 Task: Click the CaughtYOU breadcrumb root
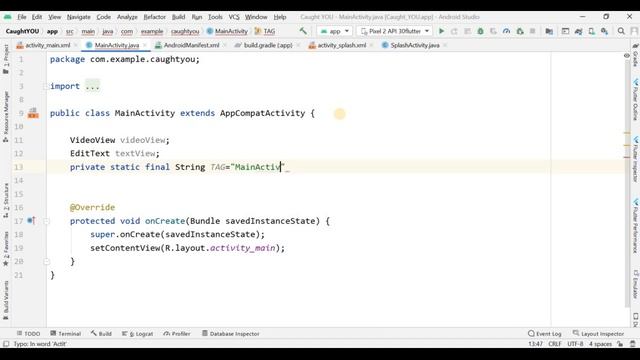[x=22, y=31]
